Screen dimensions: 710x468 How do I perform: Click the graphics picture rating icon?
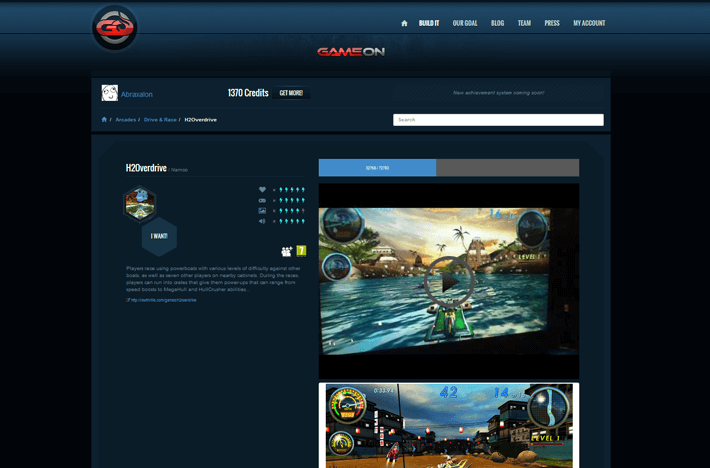pos(262,211)
